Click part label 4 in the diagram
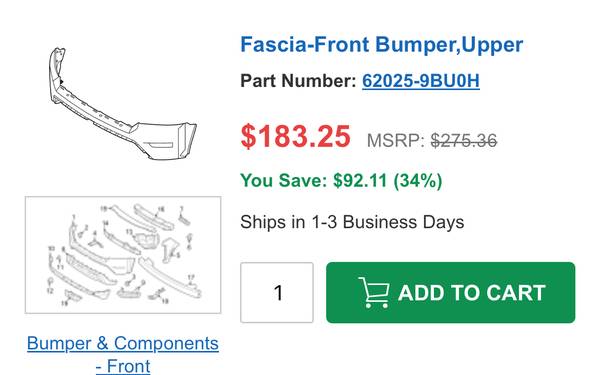Viewport: 600px width, 375px height. click(x=95, y=233)
